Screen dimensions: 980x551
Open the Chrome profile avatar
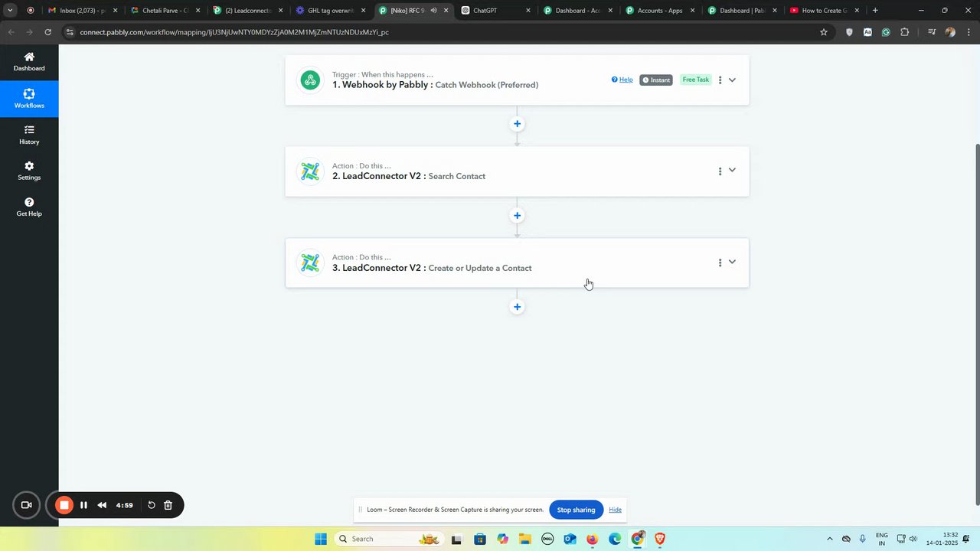click(950, 32)
